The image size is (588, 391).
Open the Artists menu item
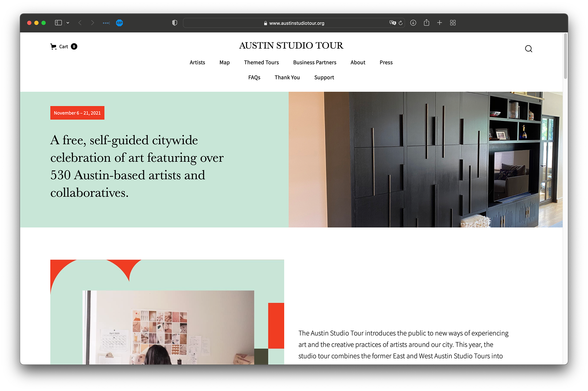point(197,62)
